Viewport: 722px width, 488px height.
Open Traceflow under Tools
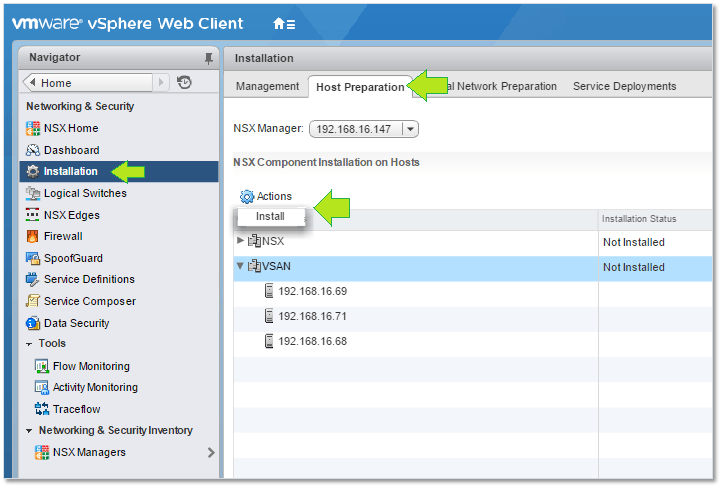click(x=76, y=409)
